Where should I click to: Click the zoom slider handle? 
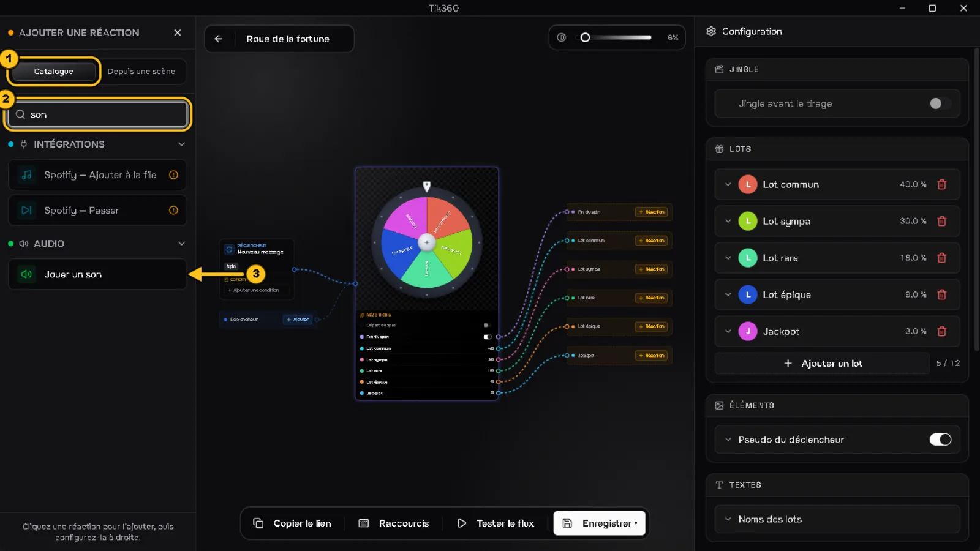click(x=585, y=37)
